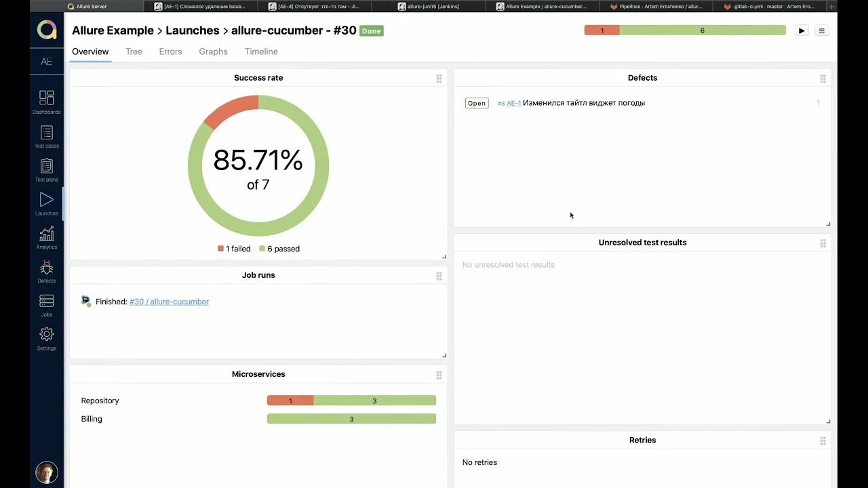Open Jobs in the sidebar
868x488 pixels.
[x=47, y=305]
